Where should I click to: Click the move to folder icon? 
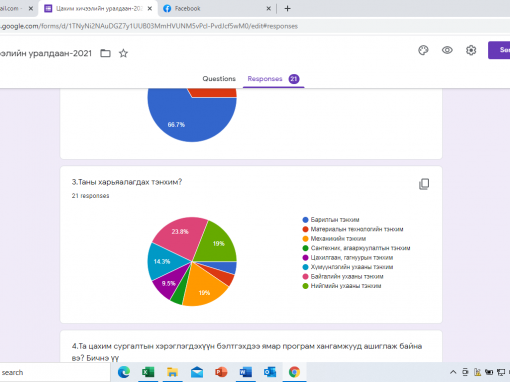pos(105,53)
